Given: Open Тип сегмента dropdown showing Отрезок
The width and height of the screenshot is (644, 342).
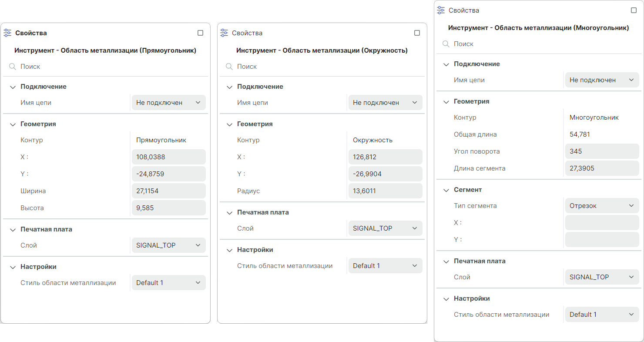Looking at the screenshot, I should [602, 206].
